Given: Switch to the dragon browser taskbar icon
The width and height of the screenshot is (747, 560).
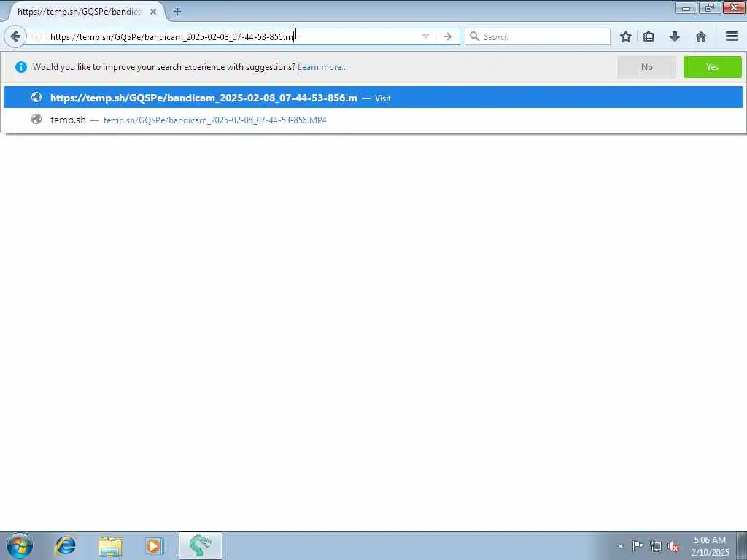Looking at the screenshot, I should [x=200, y=545].
